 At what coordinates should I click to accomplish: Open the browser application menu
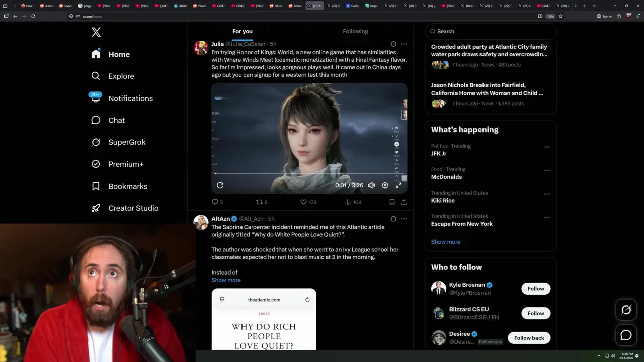(637, 16)
